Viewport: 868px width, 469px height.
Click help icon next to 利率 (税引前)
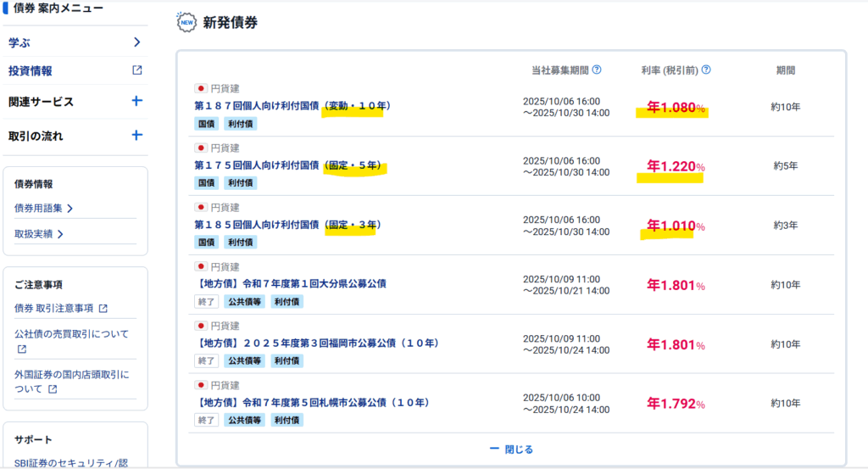click(706, 70)
